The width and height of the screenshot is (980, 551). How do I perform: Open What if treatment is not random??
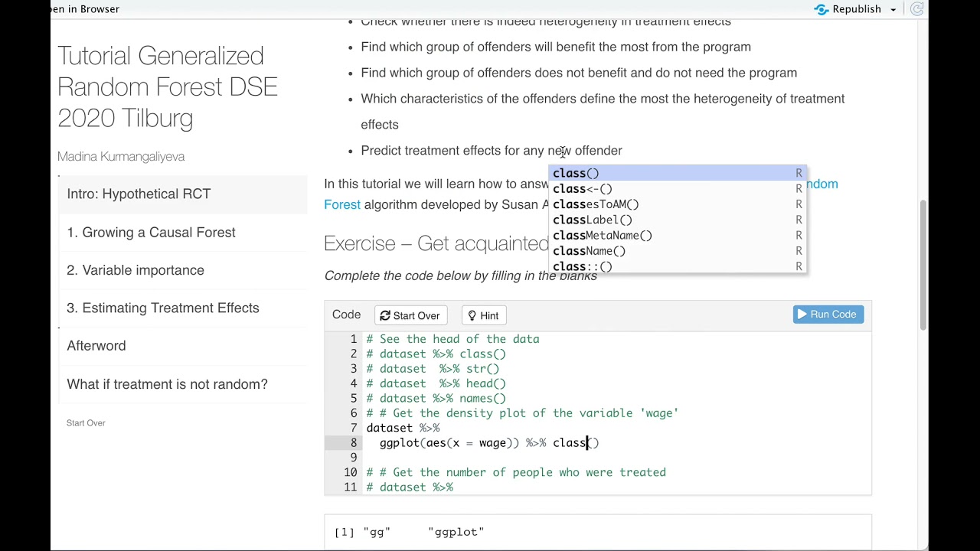pyautogui.click(x=167, y=384)
